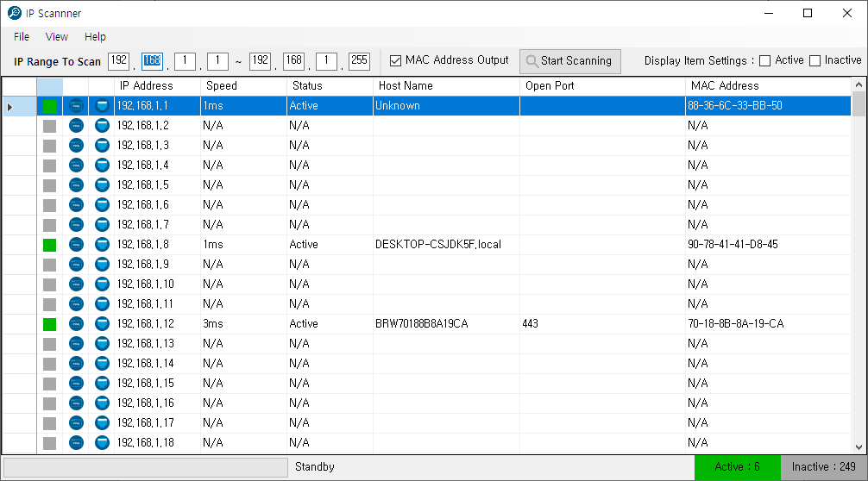868x481 pixels.
Task: Focus the highlighted start range 168 octet field
Action: click(152, 61)
